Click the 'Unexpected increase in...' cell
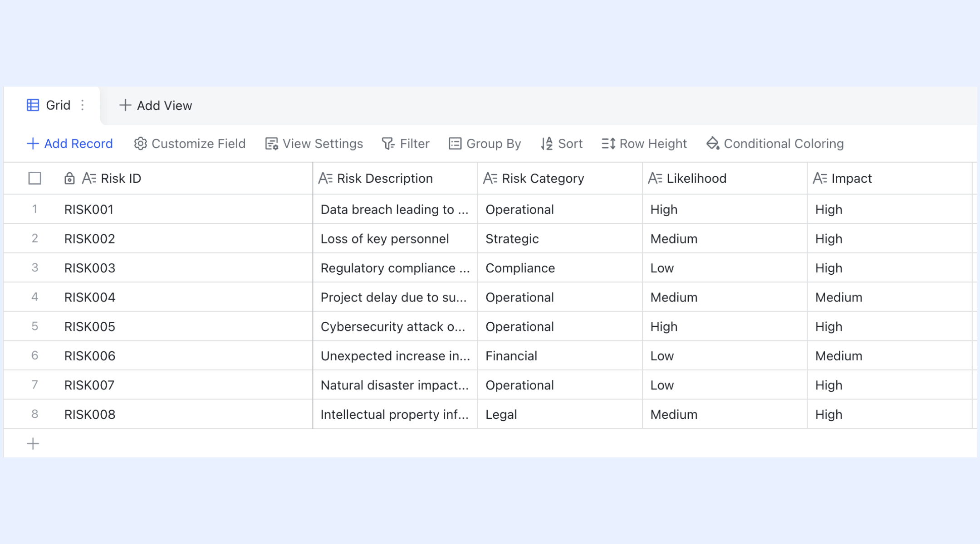This screenshot has width=980, height=544. pos(395,356)
